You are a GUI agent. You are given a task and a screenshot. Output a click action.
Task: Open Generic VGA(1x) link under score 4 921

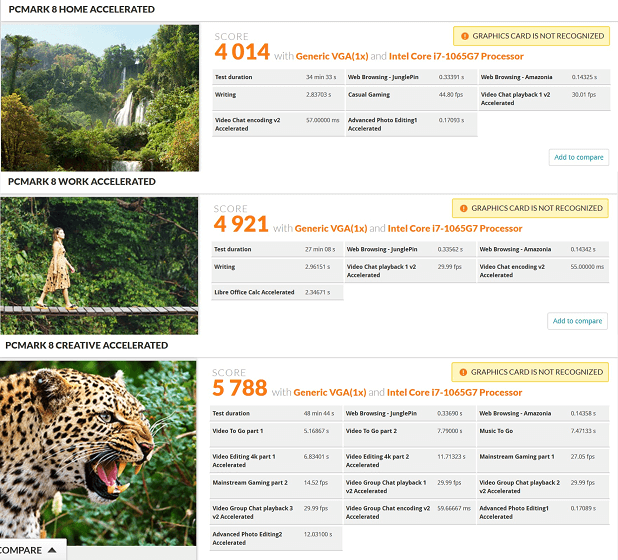click(331, 229)
